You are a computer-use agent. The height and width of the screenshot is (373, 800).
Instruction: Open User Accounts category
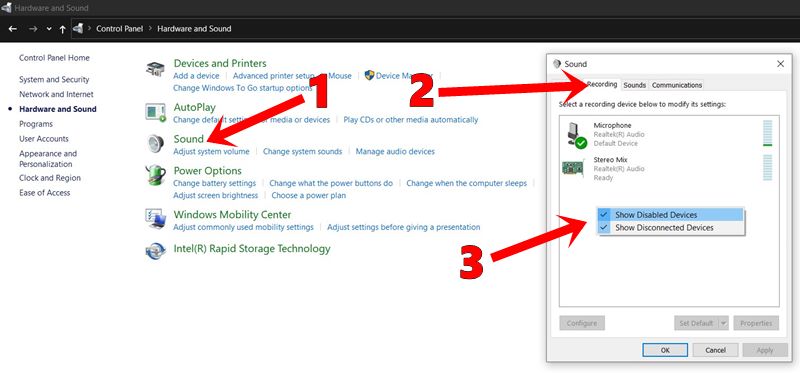click(44, 139)
